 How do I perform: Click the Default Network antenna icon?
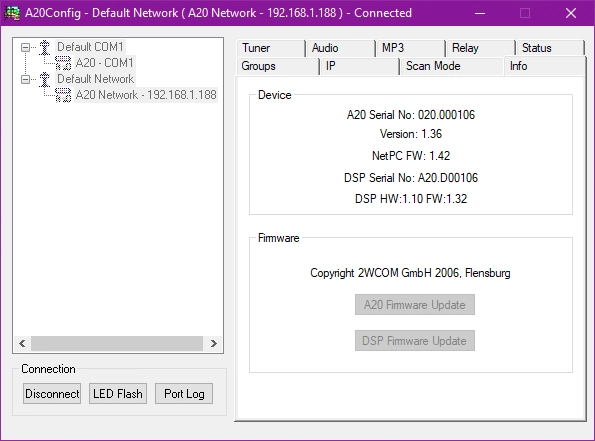[45, 79]
